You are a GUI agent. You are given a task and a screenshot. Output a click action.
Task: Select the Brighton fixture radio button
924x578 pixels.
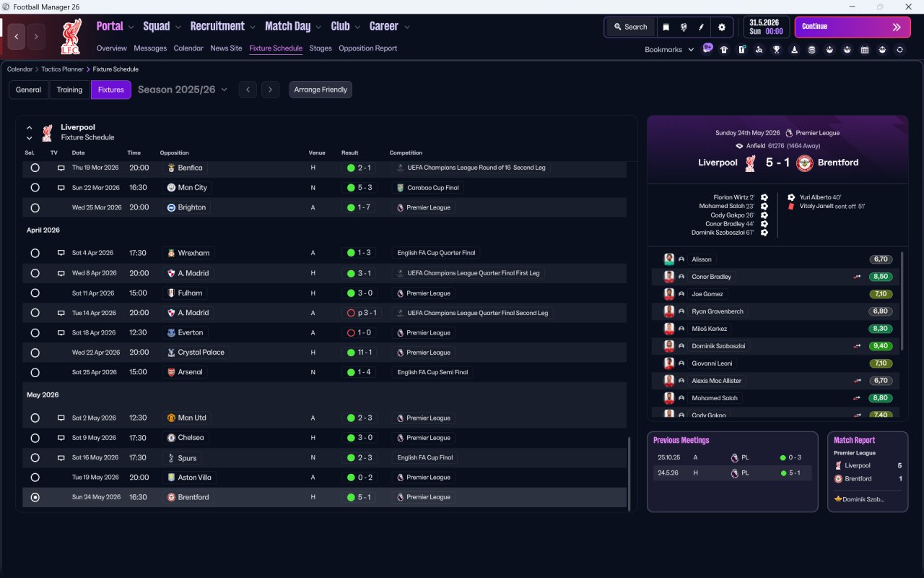(35, 207)
